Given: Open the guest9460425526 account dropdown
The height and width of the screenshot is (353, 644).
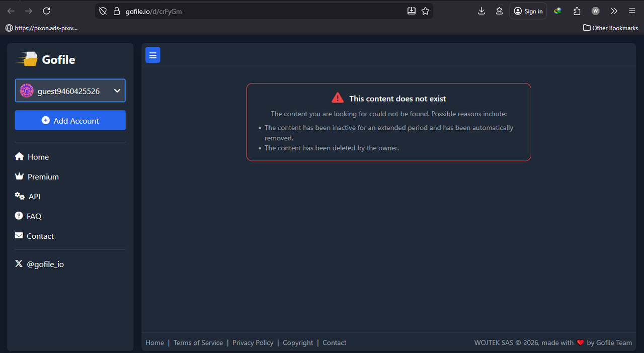Looking at the screenshot, I should (x=70, y=91).
